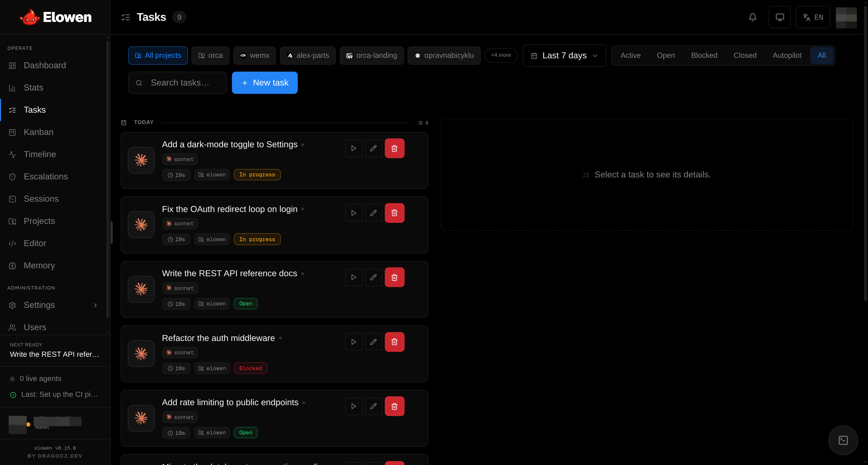Viewport: 868px width, 465px height.
Task: Run the REST API reference docs task
Action: pyautogui.click(x=353, y=277)
